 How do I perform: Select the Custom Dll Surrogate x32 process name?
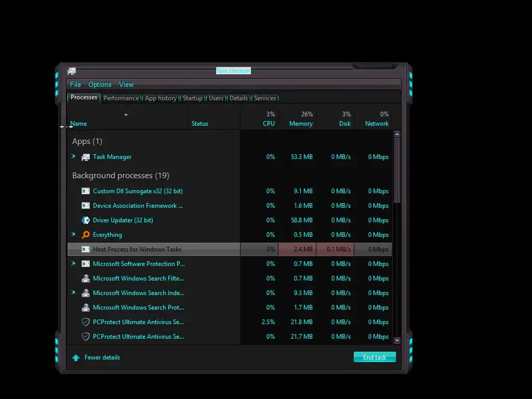[x=138, y=191]
